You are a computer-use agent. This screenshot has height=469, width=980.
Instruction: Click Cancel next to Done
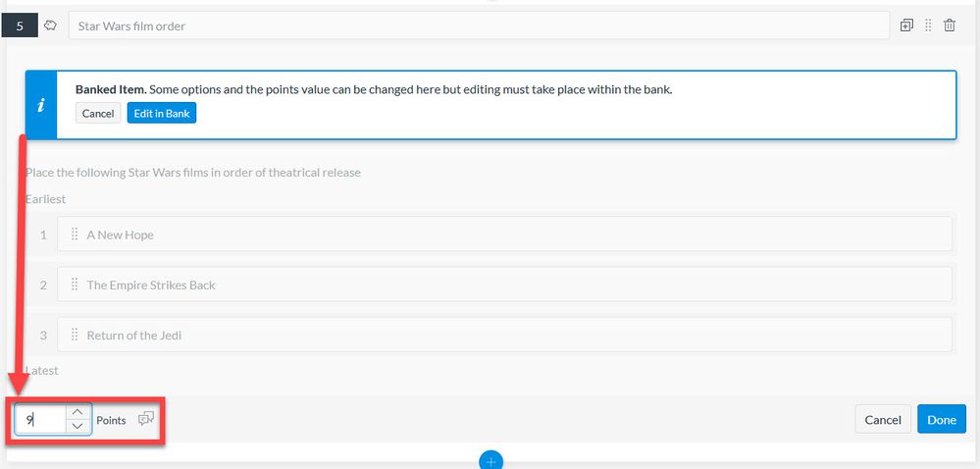click(883, 419)
